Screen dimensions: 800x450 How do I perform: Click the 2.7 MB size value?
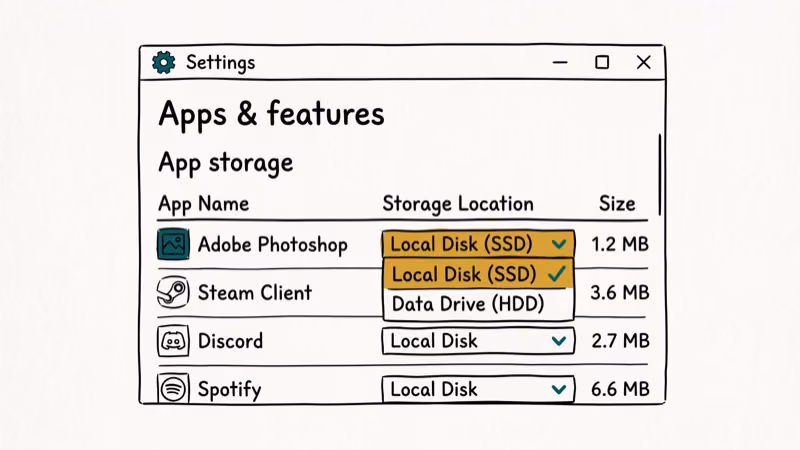[x=620, y=341]
